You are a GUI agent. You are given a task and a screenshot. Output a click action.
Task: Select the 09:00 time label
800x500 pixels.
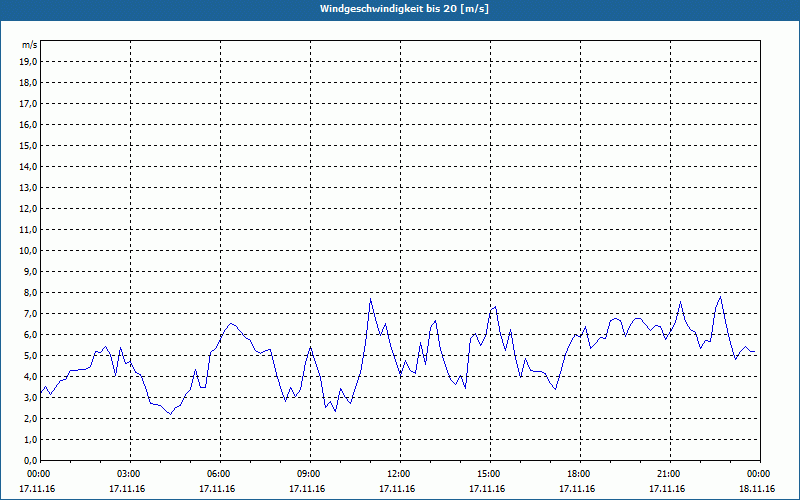point(310,474)
